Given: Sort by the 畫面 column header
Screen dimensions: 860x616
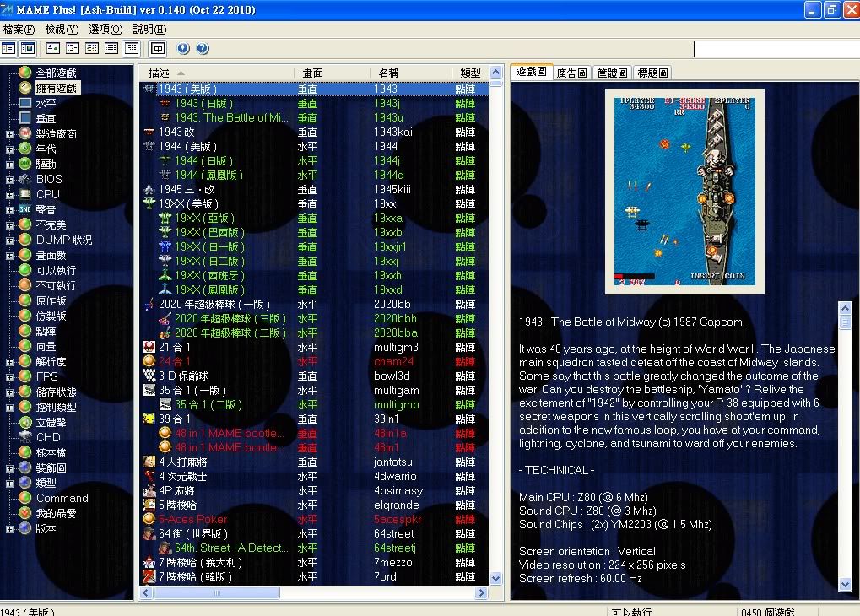Looking at the screenshot, I should tap(333, 73).
